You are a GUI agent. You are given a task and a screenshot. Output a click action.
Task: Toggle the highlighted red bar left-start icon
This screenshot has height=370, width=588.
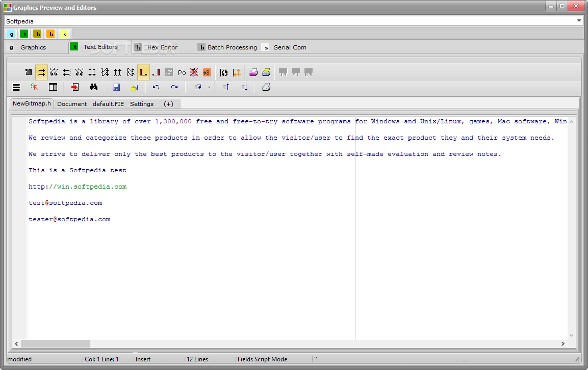[x=144, y=72]
